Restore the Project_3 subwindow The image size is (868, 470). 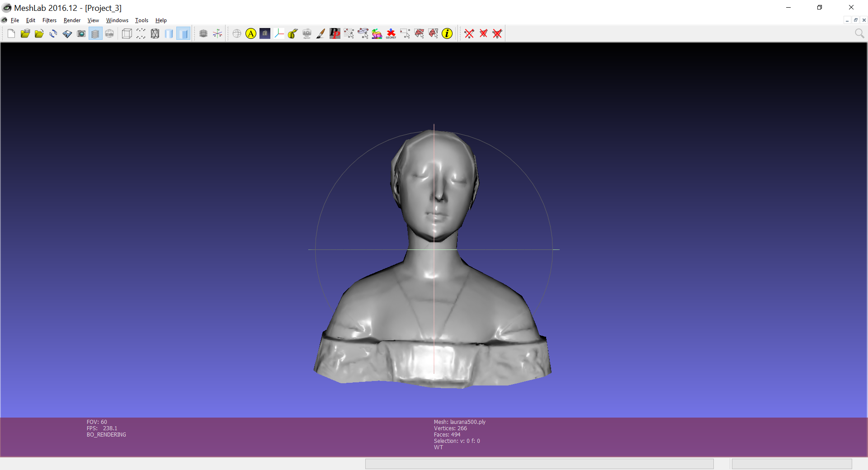(x=855, y=20)
